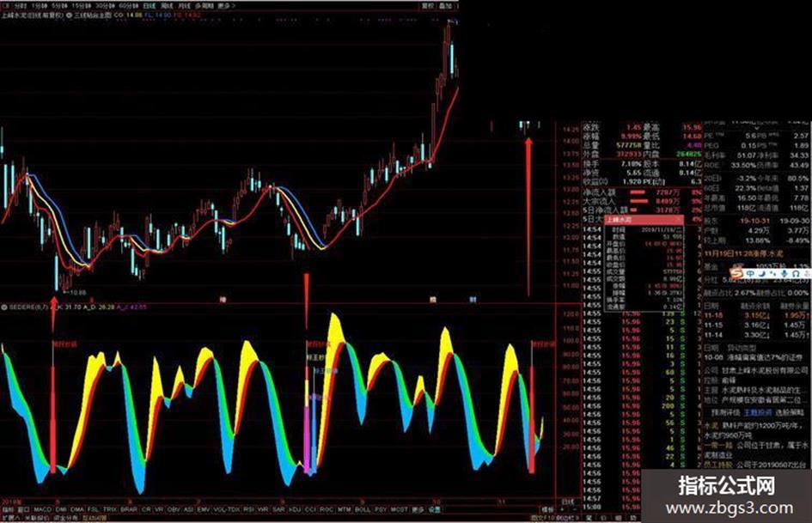Apply the PSY indicator
This screenshot has height=523, width=812.
(380, 509)
